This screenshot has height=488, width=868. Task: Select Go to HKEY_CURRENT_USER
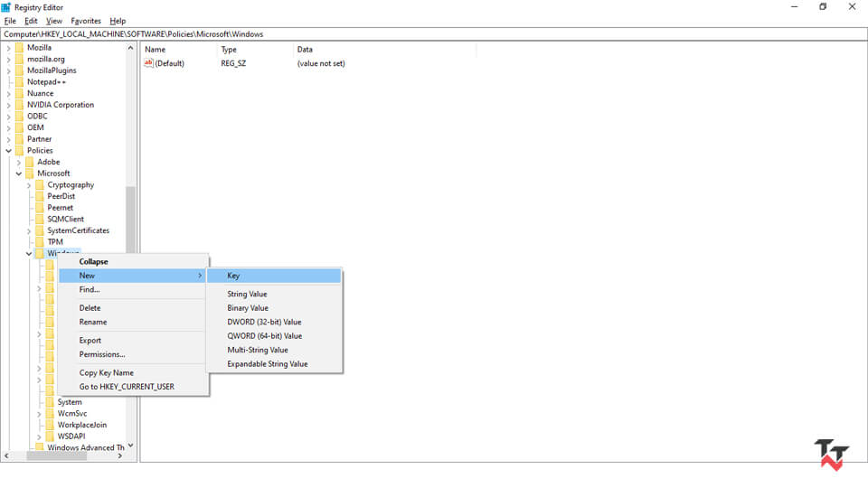pyautogui.click(x=133, y=387)
